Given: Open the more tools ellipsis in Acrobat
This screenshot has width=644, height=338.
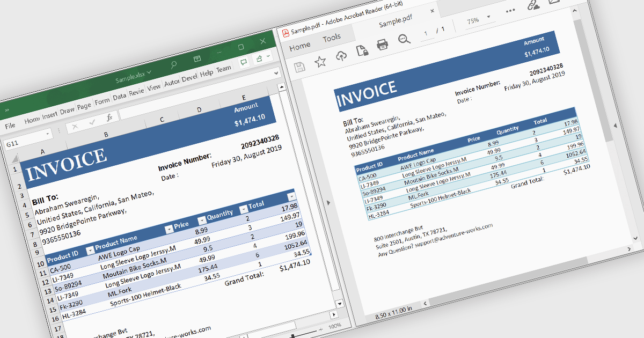Looking at the screenshot, I should 510,11.
